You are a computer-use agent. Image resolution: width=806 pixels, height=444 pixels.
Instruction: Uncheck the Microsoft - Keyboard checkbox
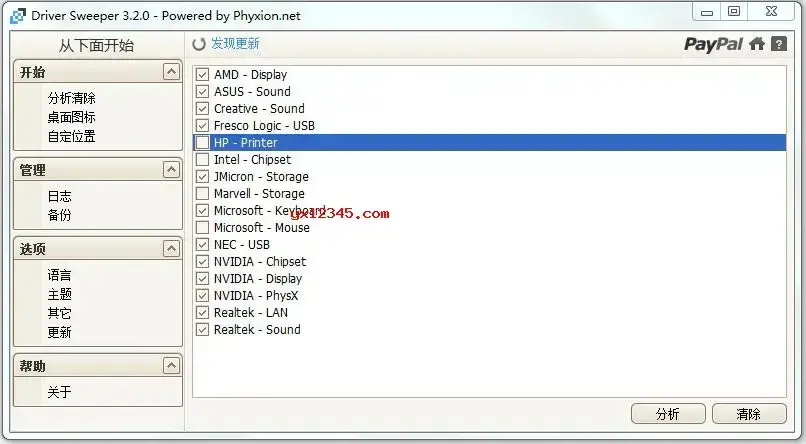pos(203,210)
